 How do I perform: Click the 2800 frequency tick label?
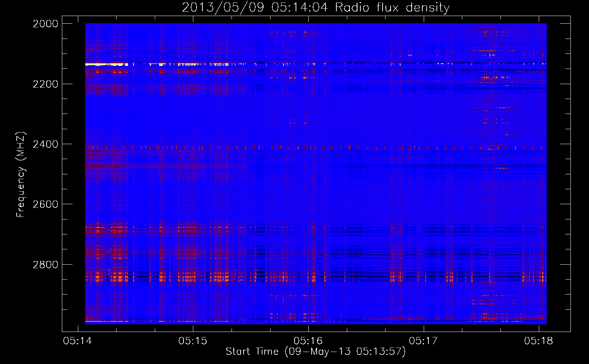click(46, 265)
